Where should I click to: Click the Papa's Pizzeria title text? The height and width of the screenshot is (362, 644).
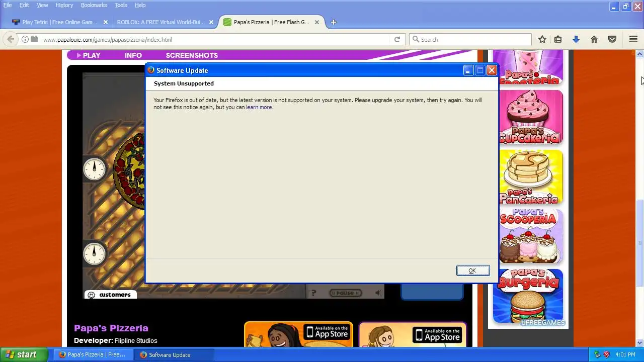[111, 328]
